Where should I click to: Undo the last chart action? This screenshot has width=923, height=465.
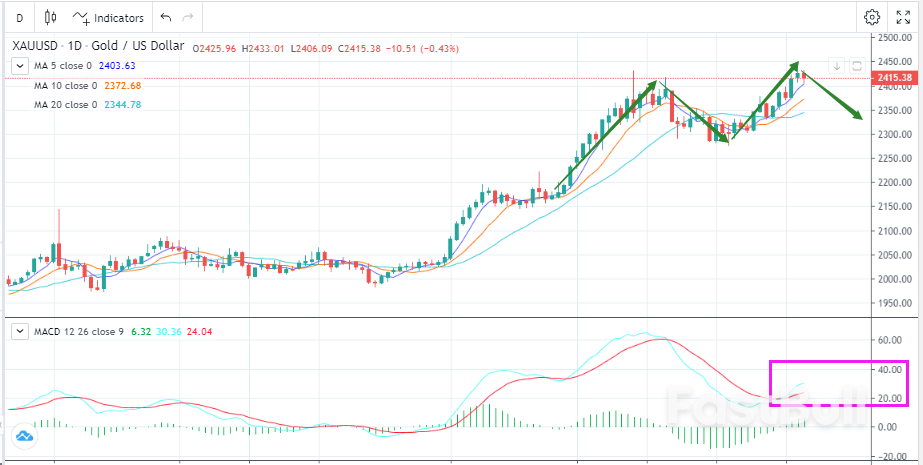tap(165, 18)
